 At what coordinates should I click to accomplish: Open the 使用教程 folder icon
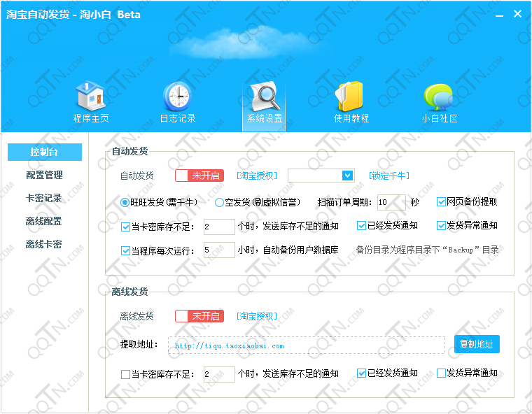(351, 97)
